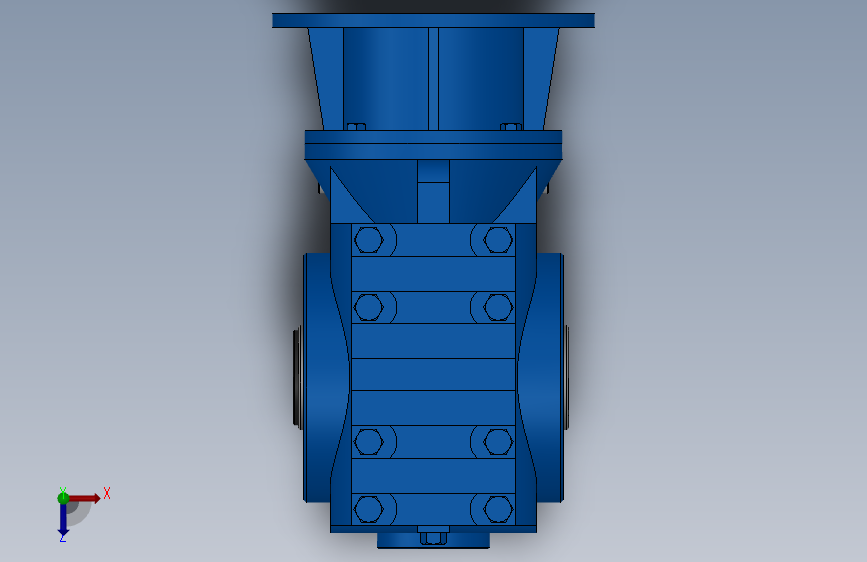The height and width of the screenshot is (562, 867).
Task: Select the narrow vertical strip on the upper cylinder
Action: pyautogui.click(x=434, y=79)
